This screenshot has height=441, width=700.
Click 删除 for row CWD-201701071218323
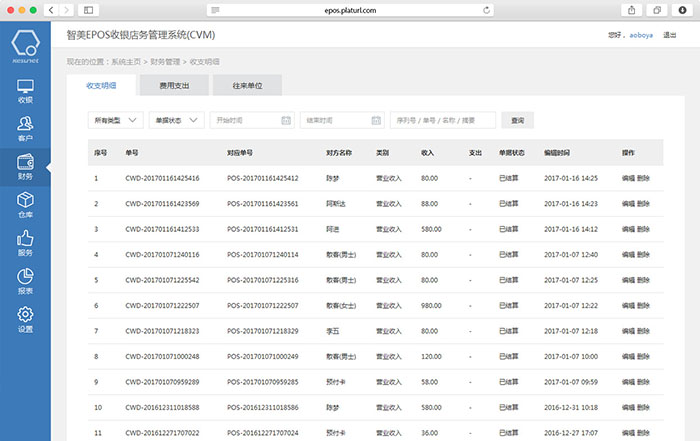point(643,331)
